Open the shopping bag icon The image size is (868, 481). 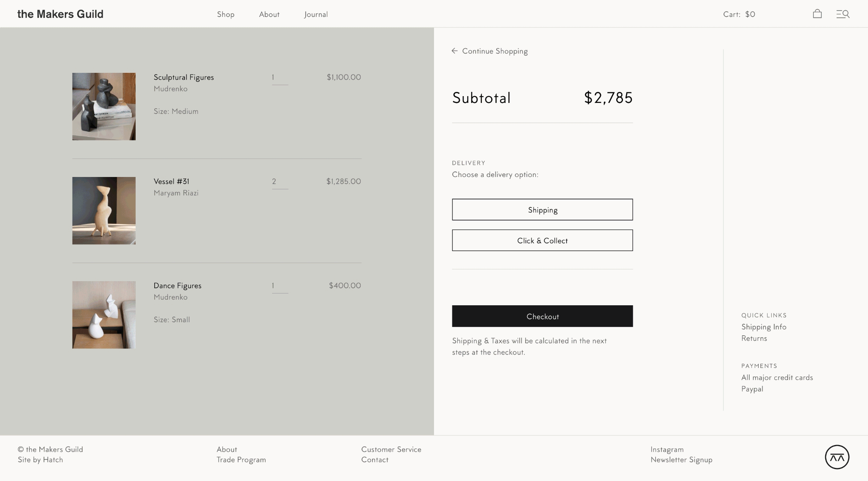point(817,14)
